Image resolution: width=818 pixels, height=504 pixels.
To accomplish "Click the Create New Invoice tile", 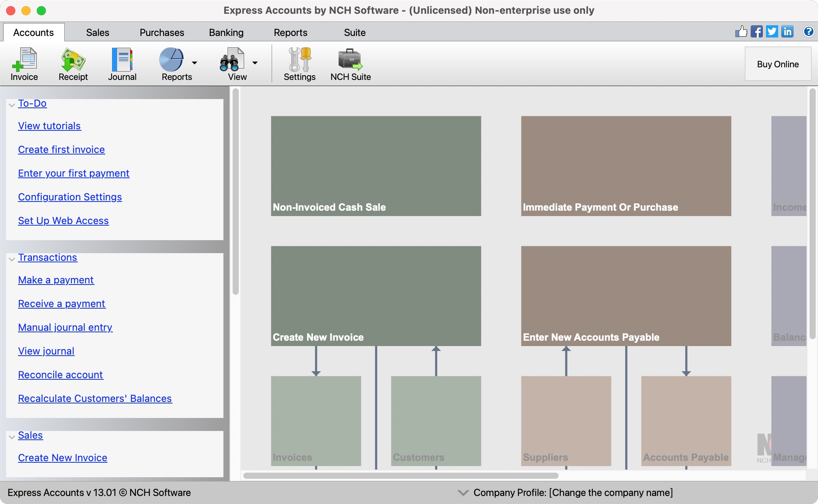I will [376, 296].
